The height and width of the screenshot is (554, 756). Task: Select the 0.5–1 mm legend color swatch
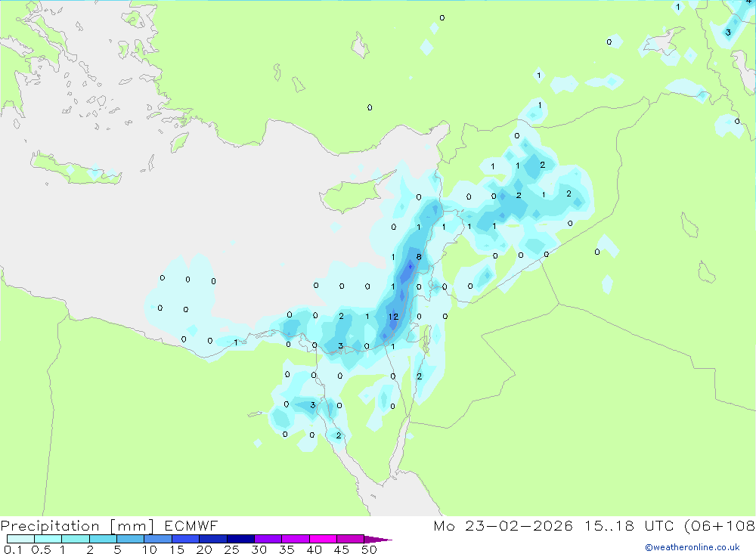click(x=48, y=539)
